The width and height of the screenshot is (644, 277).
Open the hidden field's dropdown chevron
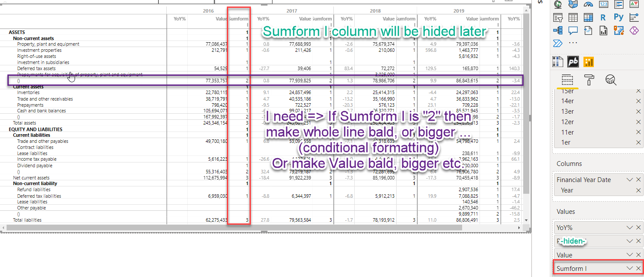click(630, 241)
